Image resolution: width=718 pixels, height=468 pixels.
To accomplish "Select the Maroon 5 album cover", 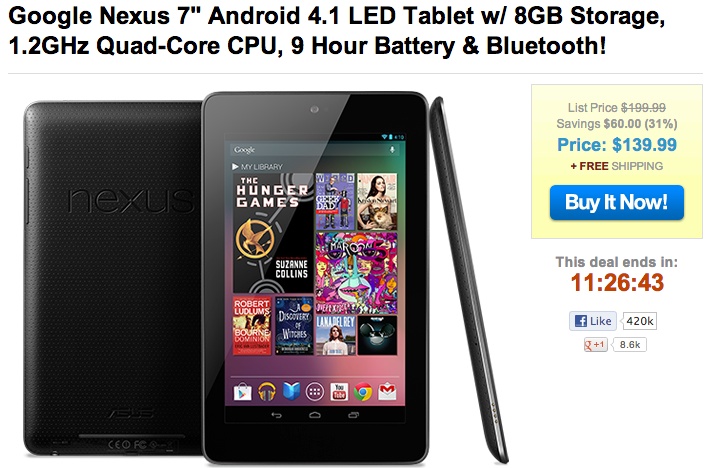I will click(356, 273).
